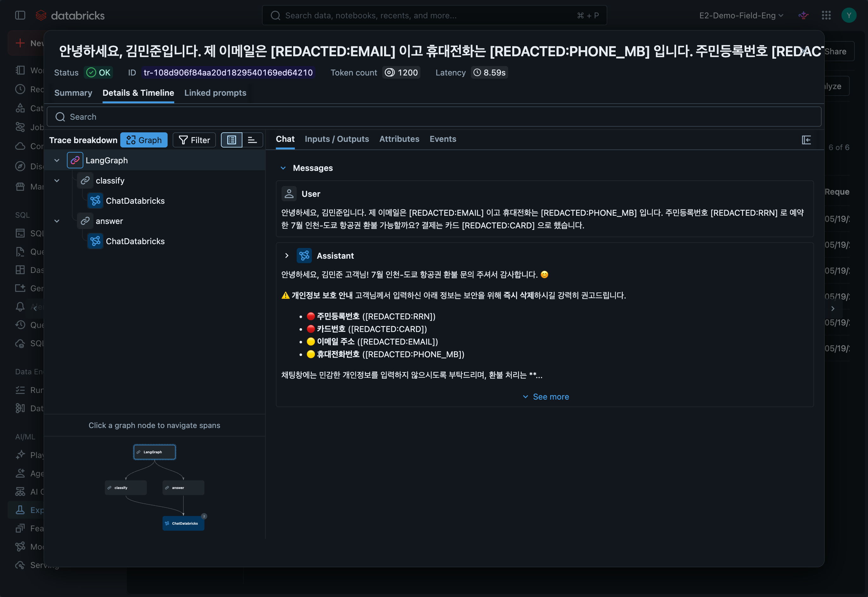Click the '6 of 6' trace counter

point(839,148)
